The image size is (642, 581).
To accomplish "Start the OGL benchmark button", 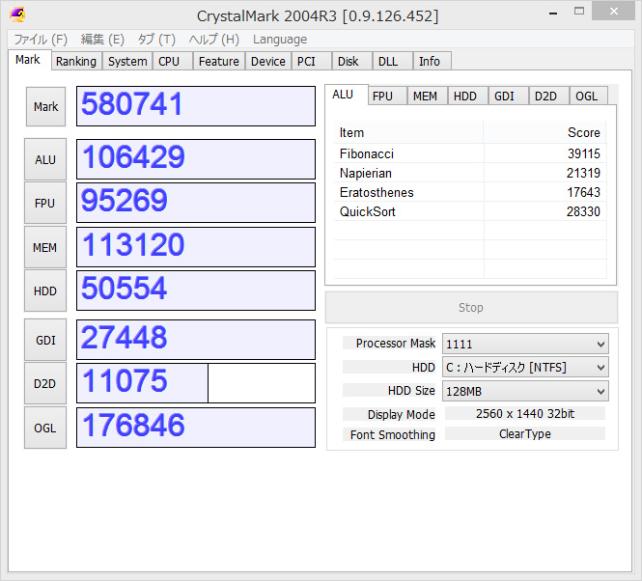I will point(45,427).
